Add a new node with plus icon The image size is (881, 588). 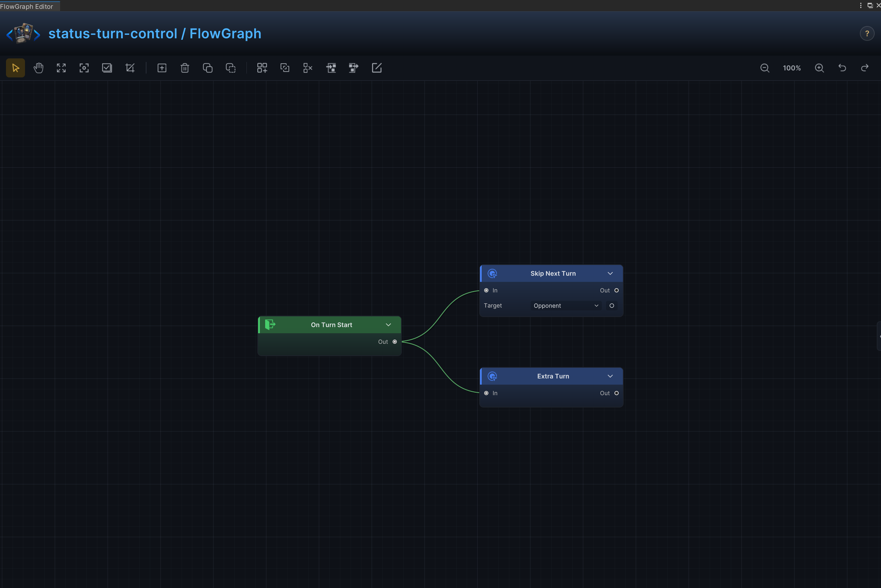point(162,68)
